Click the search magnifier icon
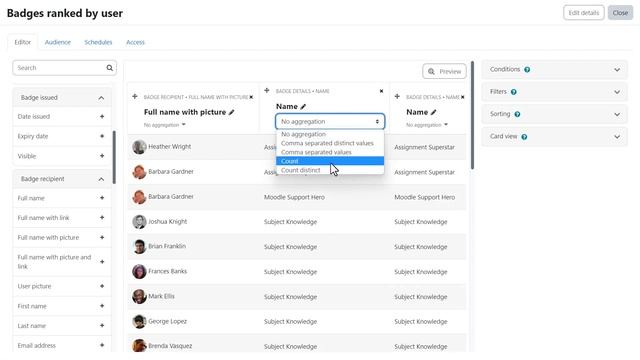 point(109,68)
